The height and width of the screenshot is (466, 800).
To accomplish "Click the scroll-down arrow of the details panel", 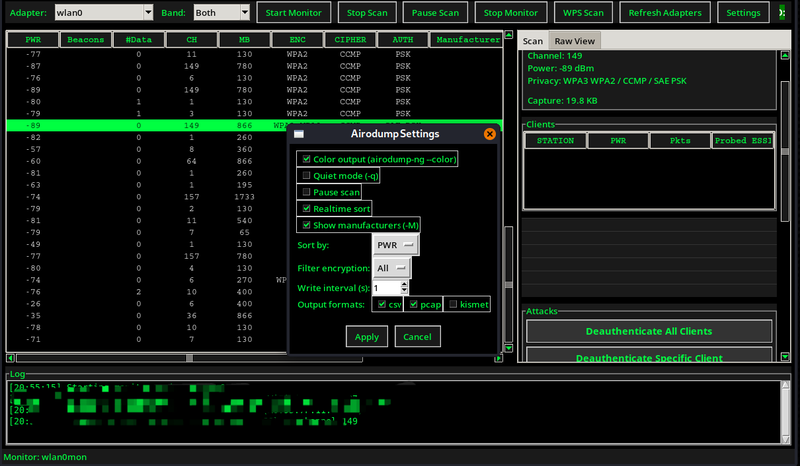I will click(785, 357).
